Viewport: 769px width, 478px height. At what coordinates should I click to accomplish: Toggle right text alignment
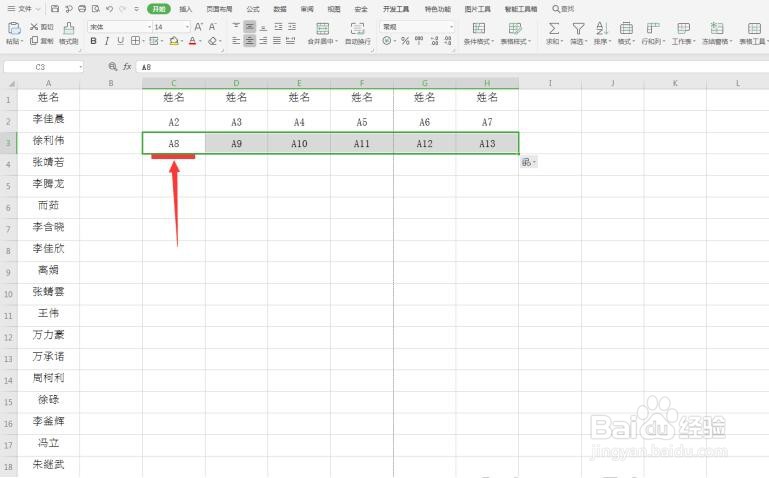click(263, 41)
